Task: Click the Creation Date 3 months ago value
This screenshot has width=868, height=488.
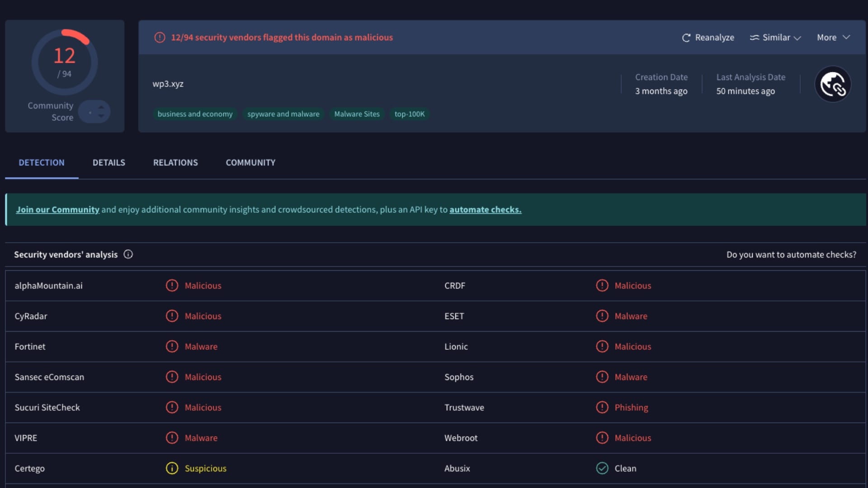Action: tap(661, 91)
